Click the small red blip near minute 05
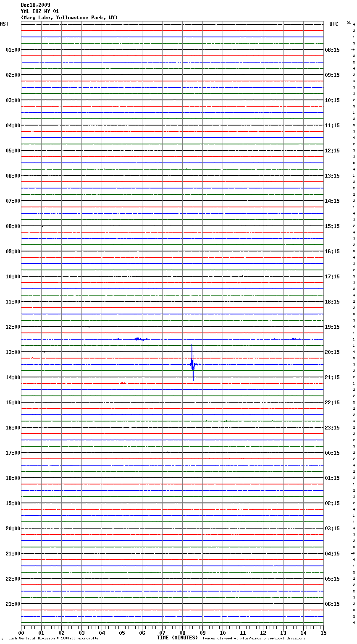 click(x=123, y=383)
